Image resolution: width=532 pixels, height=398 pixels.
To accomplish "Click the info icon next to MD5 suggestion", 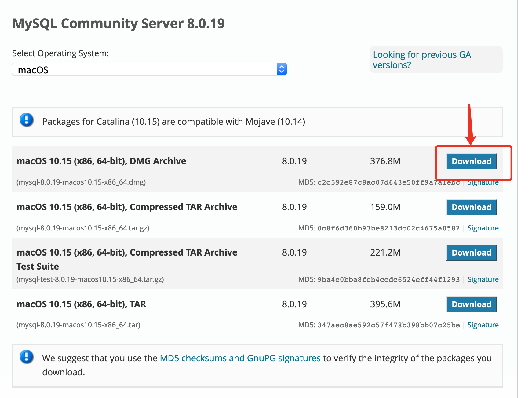I will click(27, 356).
